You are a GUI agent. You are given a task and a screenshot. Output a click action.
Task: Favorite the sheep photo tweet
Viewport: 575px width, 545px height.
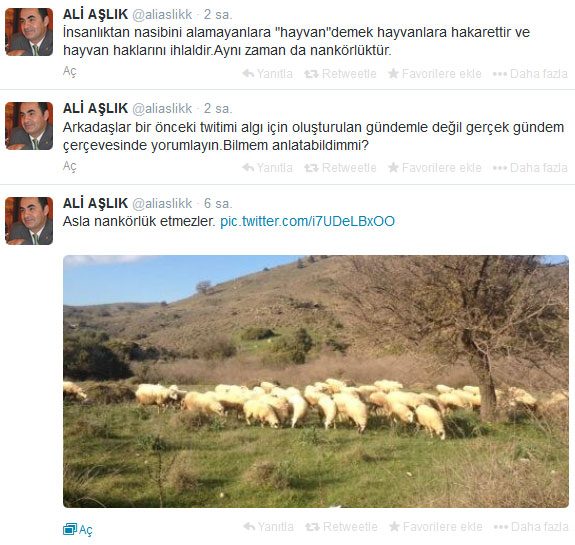pos(436,527)
